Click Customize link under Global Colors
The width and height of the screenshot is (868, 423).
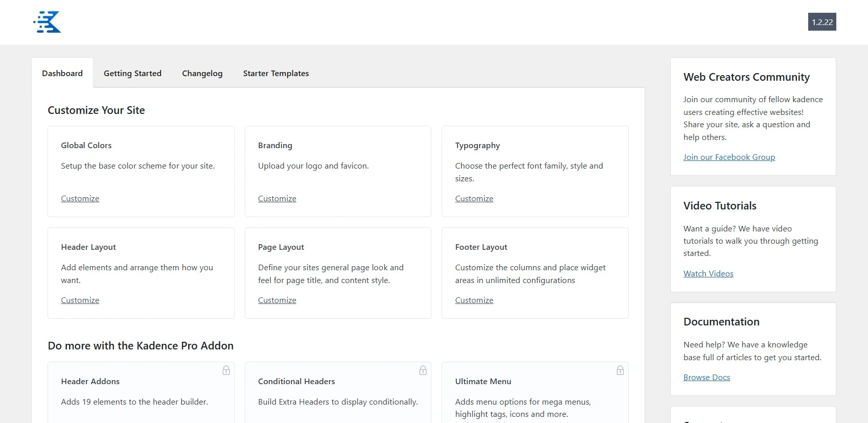(x=80, y=198)
